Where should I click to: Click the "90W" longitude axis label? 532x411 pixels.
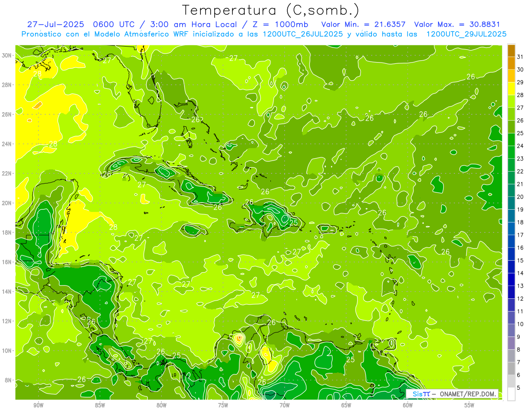click(38, 405)
